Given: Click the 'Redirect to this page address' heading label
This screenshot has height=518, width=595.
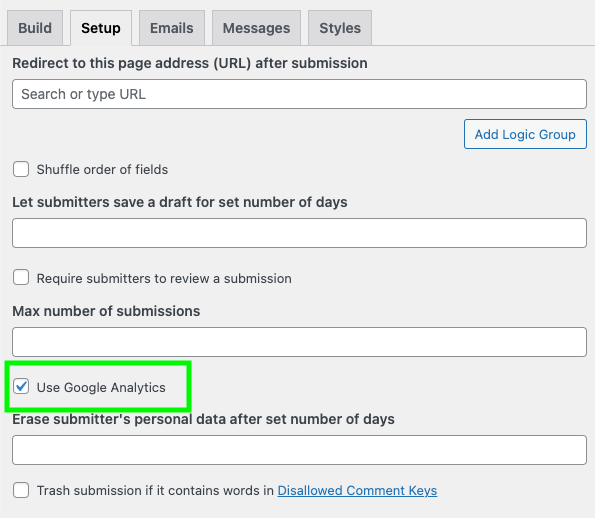Looking at the screenshot, I should pyautogui.click(x=190, y=63).
